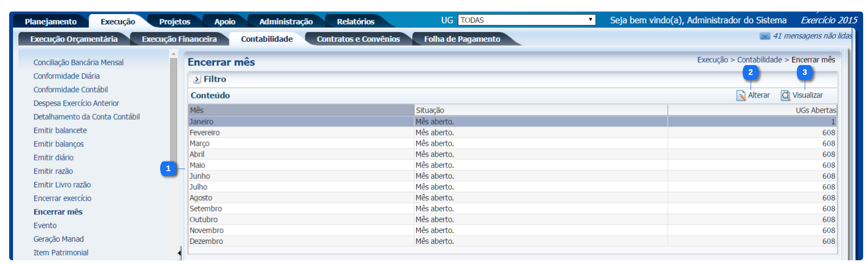Click the Contabilidade breadcrumb link
868x264 pixels.
click(x=759, y=60)
